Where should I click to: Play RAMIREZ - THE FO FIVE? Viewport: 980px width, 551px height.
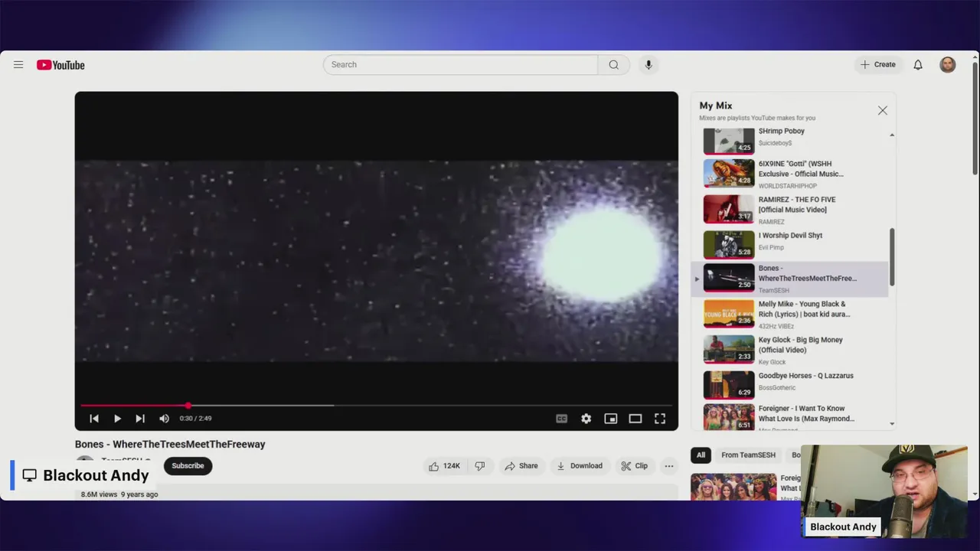pyautogui.click(x=791, y=209)
